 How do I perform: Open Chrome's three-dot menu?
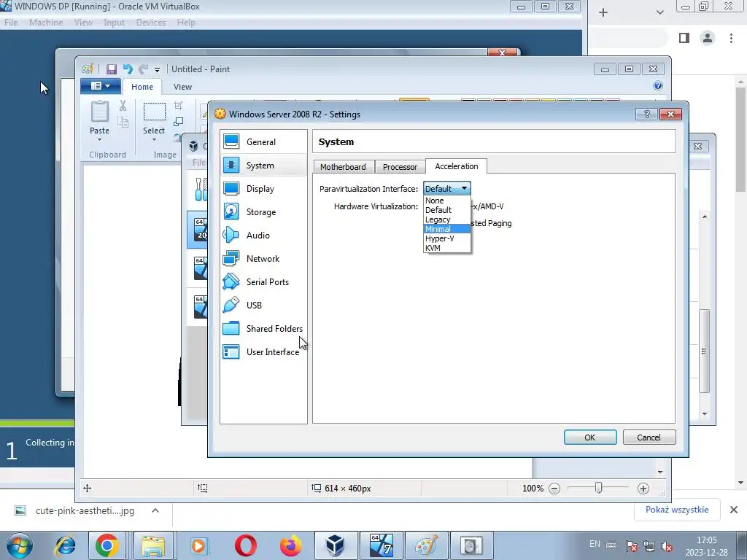point(731,38)
